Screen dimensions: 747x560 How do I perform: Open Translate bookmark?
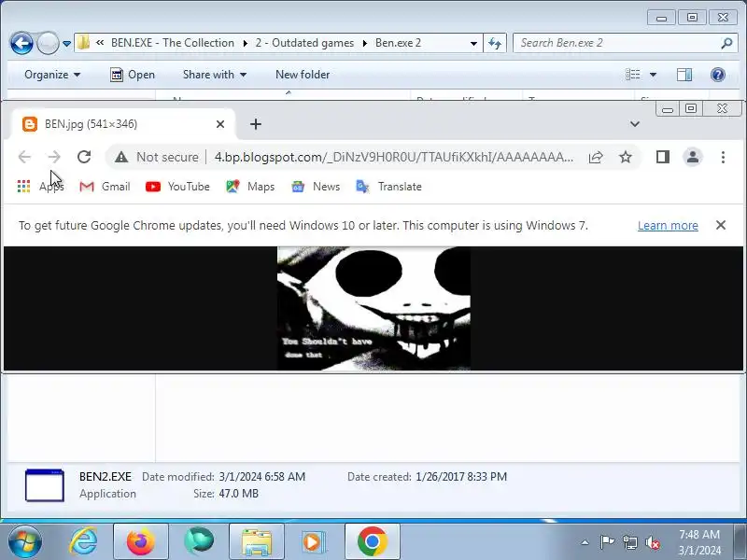click(x=388, y=186)
